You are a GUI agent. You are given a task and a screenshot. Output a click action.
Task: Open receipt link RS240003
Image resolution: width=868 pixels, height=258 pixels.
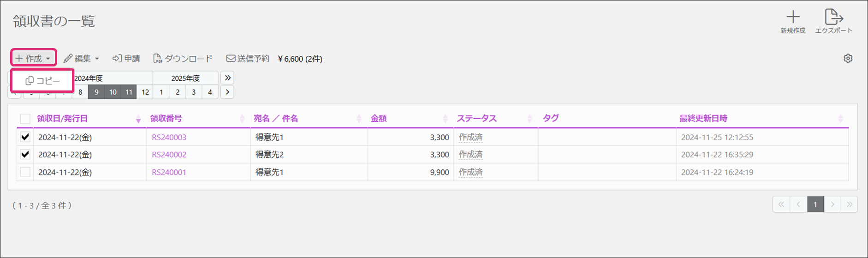[169, 137]
